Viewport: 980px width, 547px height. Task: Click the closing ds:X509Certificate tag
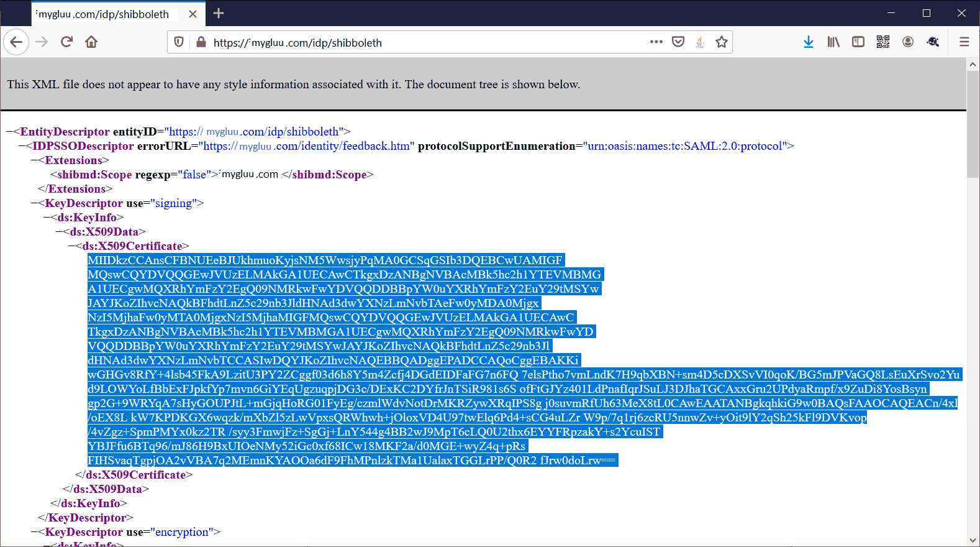point(134,475)
